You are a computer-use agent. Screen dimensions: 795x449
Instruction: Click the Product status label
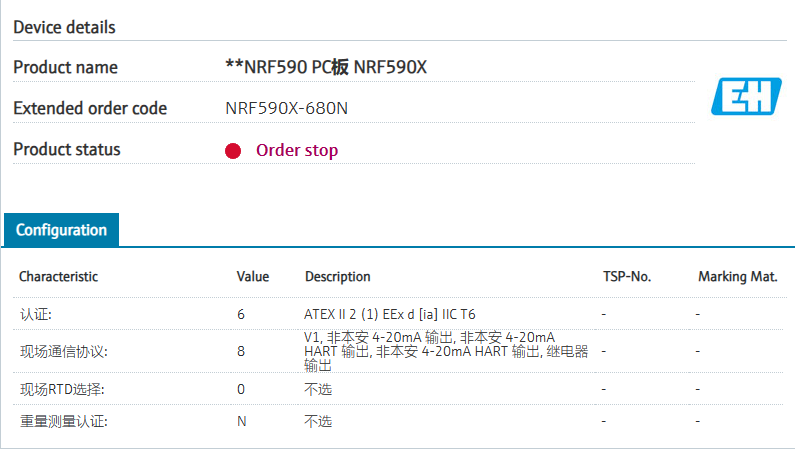point(66,149)
